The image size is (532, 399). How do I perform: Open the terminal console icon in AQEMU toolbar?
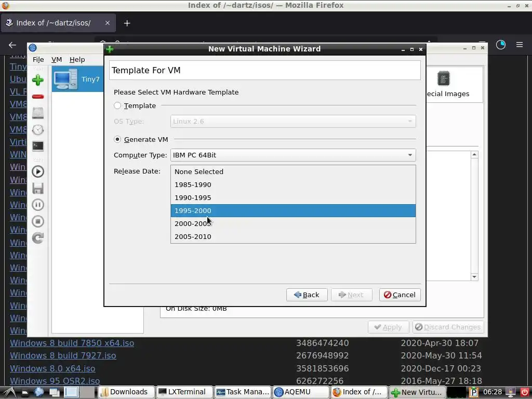point(37,146)
